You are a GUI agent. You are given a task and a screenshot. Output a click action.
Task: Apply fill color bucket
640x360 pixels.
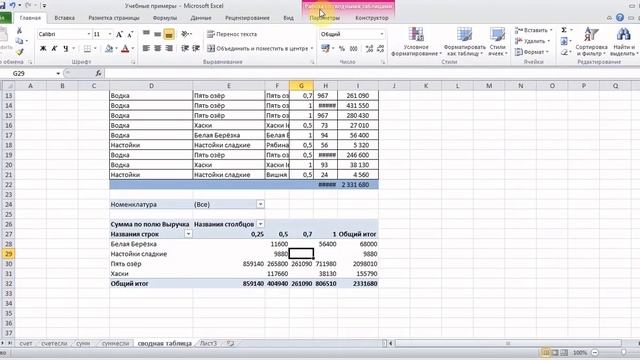(109, 49)
